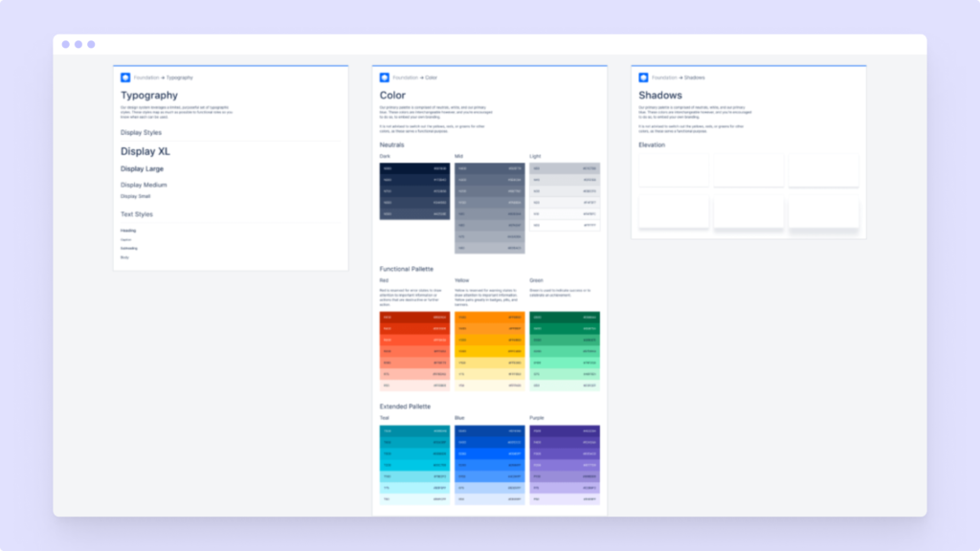Image resolution: width=980 pixels, height=551 pixels.
Task: Click the Typography breadcrumb label
Action: click(x=179, y=77)
